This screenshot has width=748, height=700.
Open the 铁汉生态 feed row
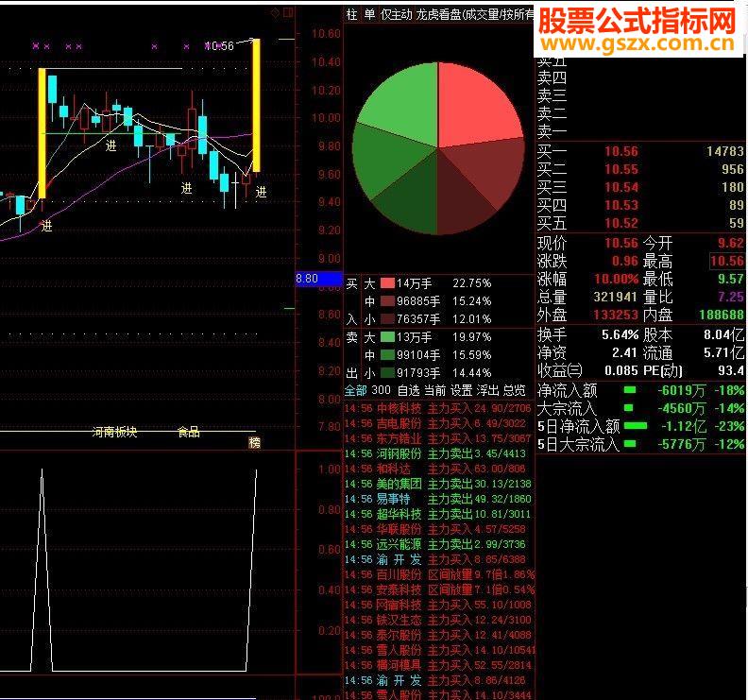438,620
